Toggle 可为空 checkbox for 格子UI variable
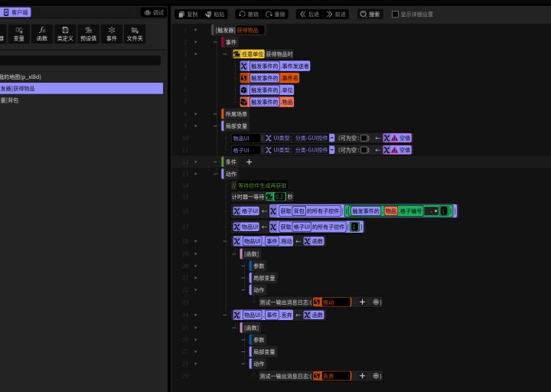Image resolution: width=551 pixels, height=392 pixels. coord(364,150)
